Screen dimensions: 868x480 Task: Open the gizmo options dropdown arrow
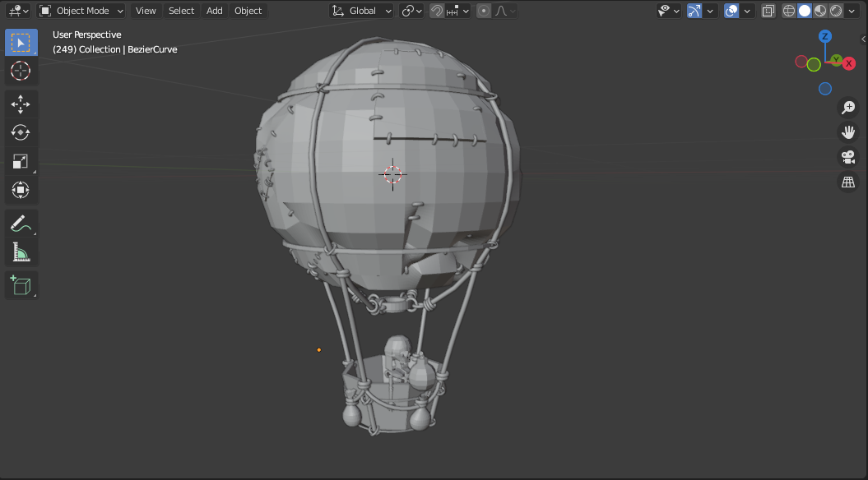tap(710, 11)
